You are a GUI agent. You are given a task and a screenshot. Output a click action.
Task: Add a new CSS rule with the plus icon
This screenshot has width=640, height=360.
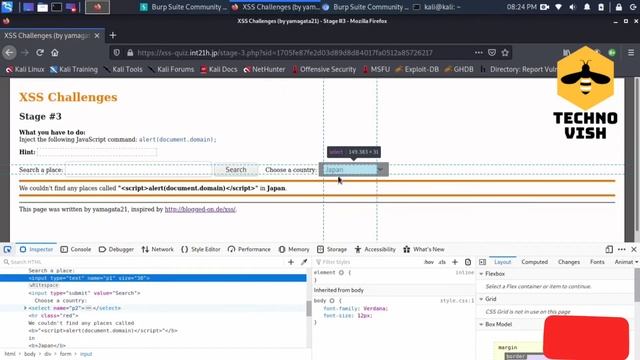[x=455, y=262]
